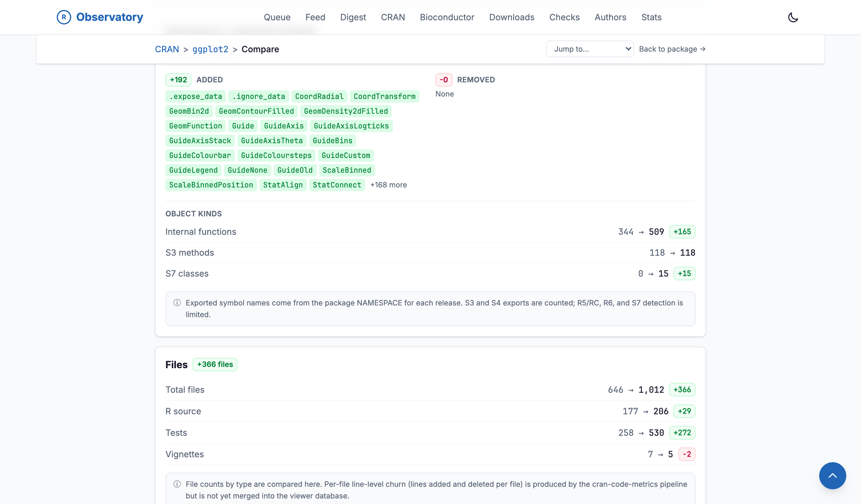
Task: Click the GeomFunction symbol tag
Action: click(196, 126)
